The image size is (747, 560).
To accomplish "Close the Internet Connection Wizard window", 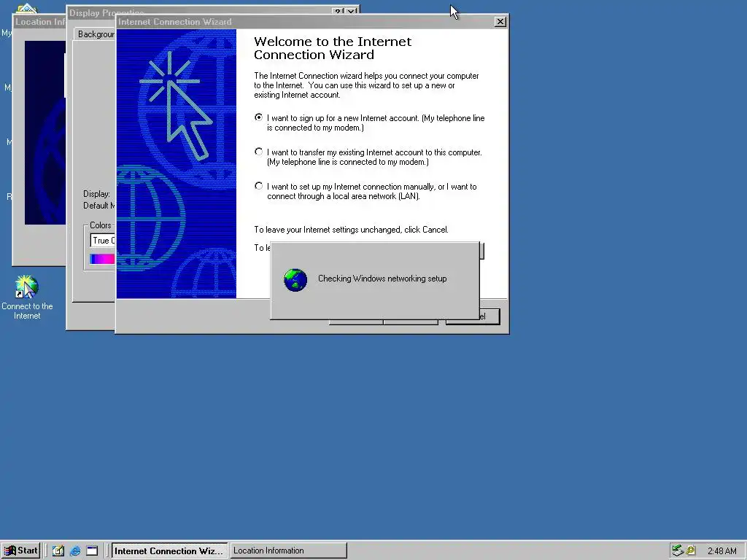I will click(x=500, y=22).
